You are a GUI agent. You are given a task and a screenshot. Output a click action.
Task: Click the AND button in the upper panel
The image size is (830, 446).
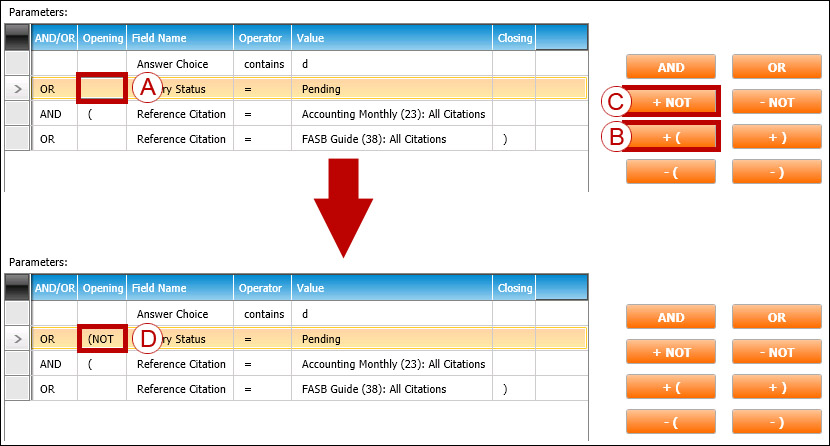(x=671, y=67)
